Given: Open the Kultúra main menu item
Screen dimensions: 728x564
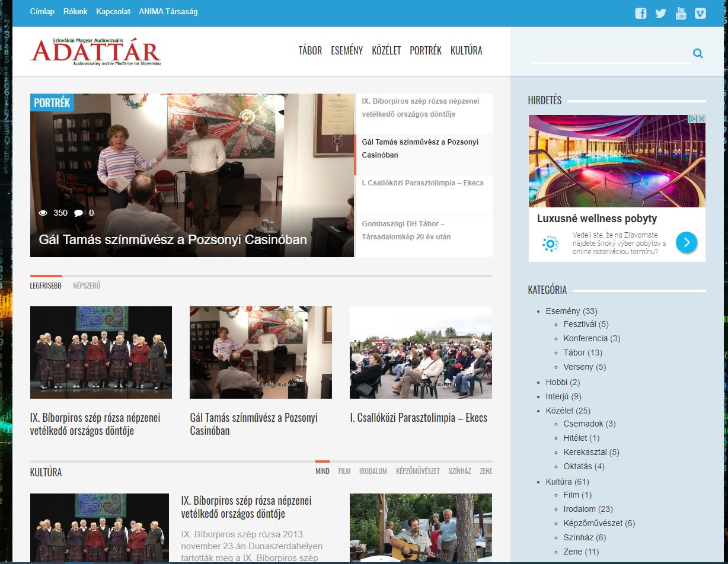Looking at the screenshot, I should click(x=466, y=51).
